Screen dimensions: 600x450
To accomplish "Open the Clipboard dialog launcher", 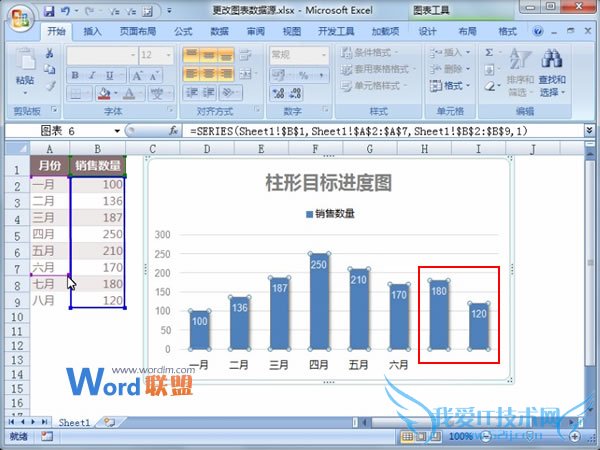I will (x=54, y=110).
